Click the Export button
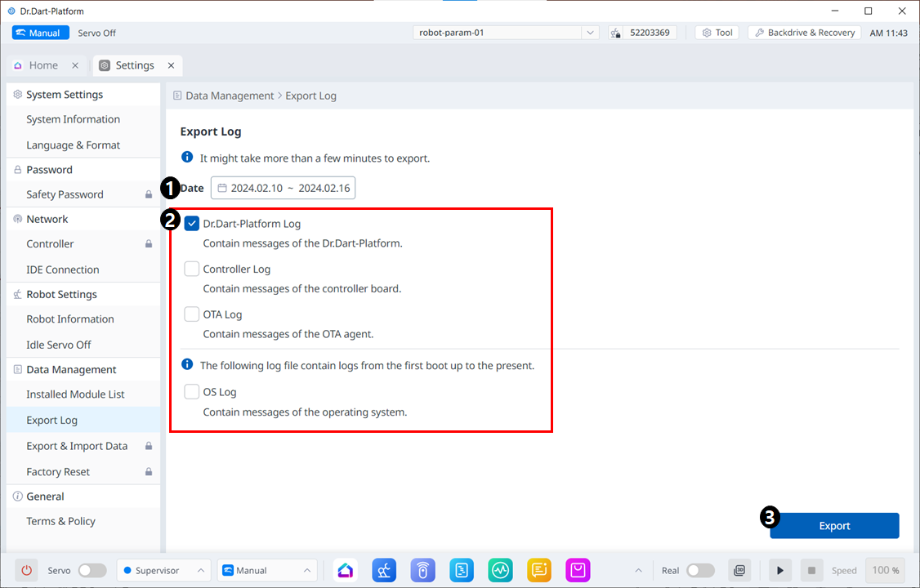Image resolution: width=920 pixels, height=588 pixels. tap(834, 526)
